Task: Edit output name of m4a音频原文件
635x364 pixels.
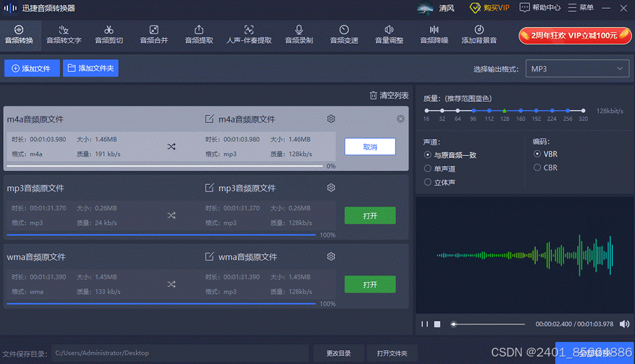Action: 209,119
